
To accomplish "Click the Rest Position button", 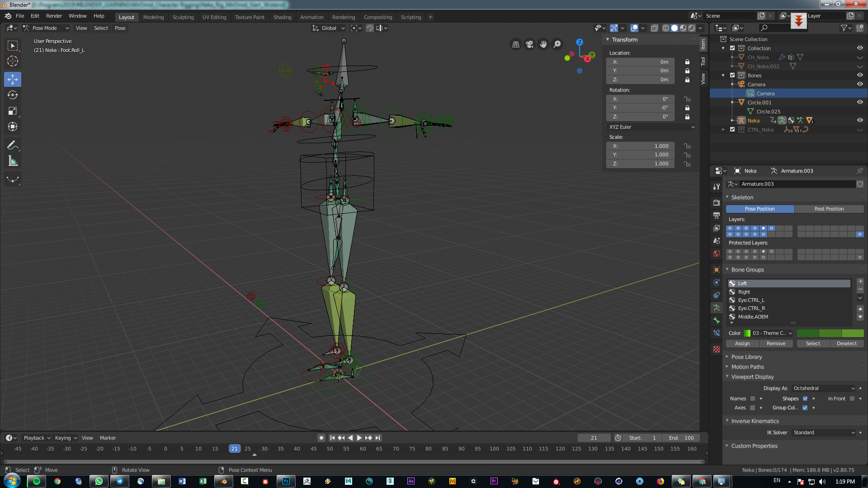I will coord(829,208).
